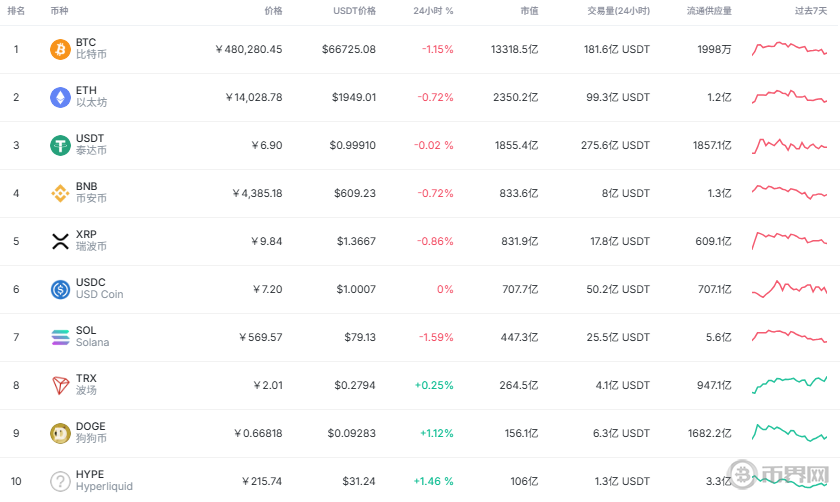Click the XRP coin icon
The height and width of the screenshot is (502, 840).
tap(61, 241)
